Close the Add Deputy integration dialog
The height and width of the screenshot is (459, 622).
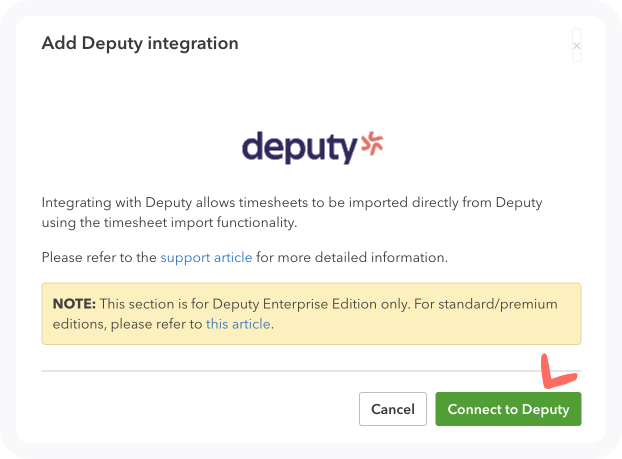(576, 45)
